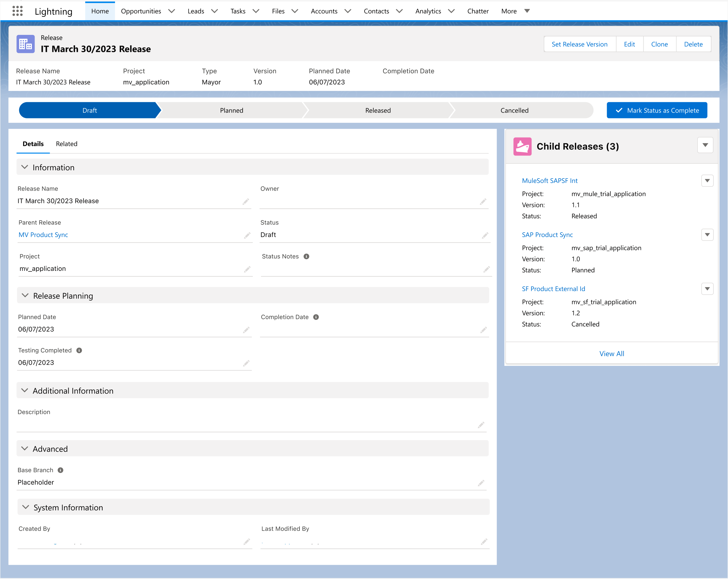Click Set Release Version button

[579, 44]
